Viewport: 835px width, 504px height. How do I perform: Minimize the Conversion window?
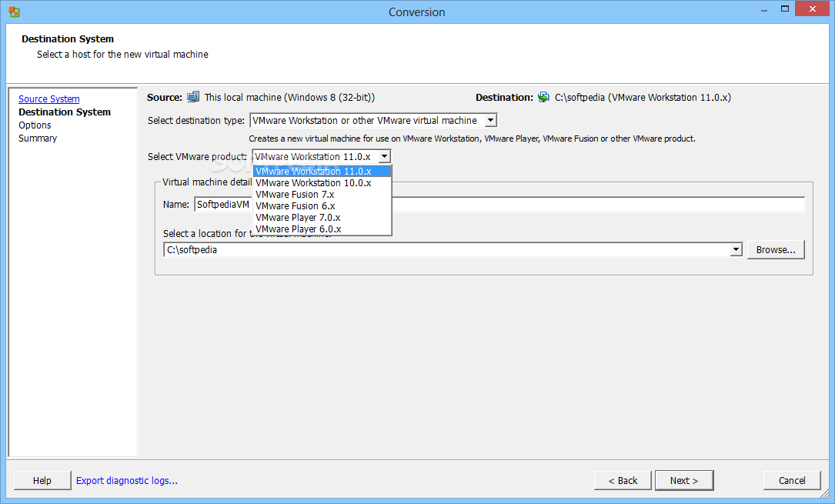click(764, 9)
